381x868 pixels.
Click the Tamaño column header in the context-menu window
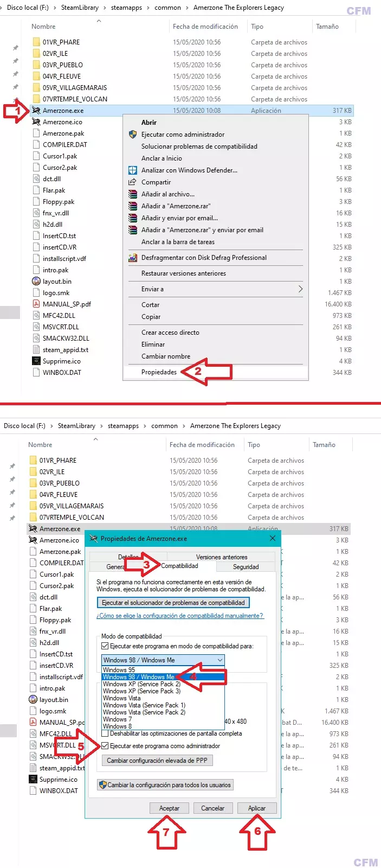(x=327, y=26)
